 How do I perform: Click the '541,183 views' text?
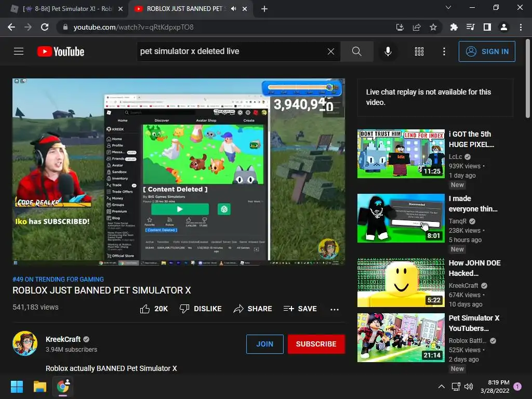[x=36, y=307]
